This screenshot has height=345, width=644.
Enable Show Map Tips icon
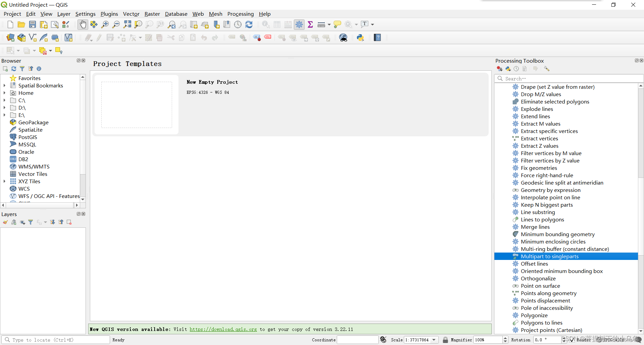point(337,24)
